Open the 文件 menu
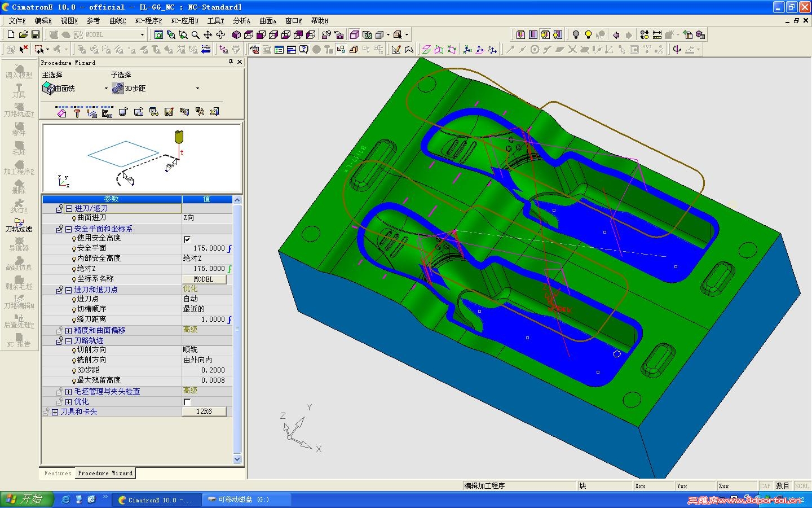The height and width of the screenshot is (508, 812). tap(17, 21)
